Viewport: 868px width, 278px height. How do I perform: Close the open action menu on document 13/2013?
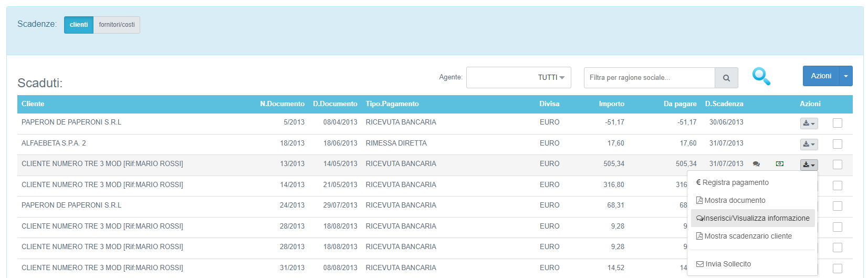(x=809, y=165)
